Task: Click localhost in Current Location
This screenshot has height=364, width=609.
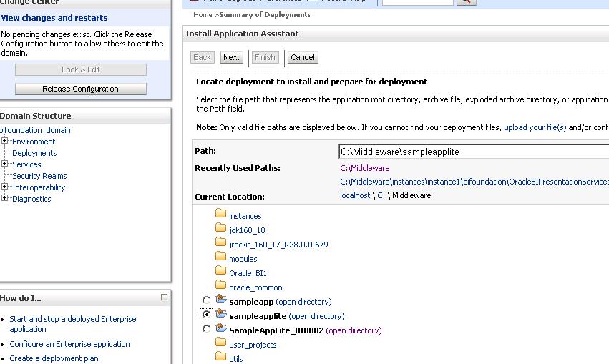Action: [355, 195]
